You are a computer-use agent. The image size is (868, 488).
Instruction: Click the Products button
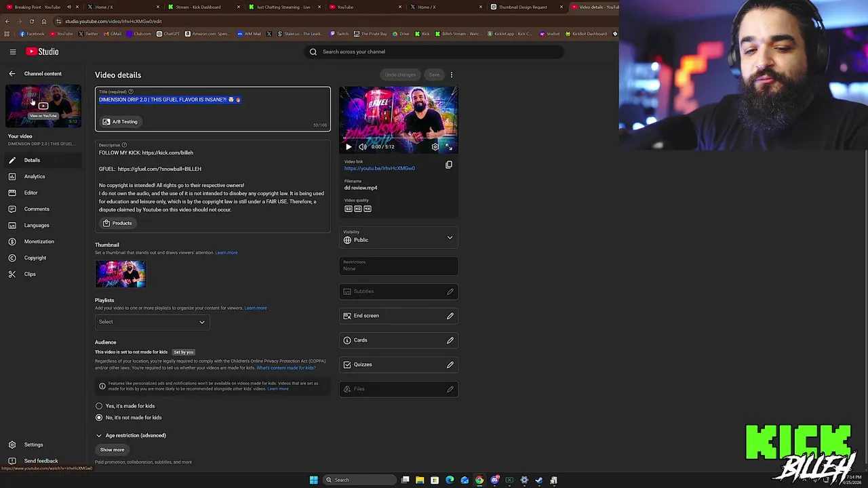click(117, 223)
